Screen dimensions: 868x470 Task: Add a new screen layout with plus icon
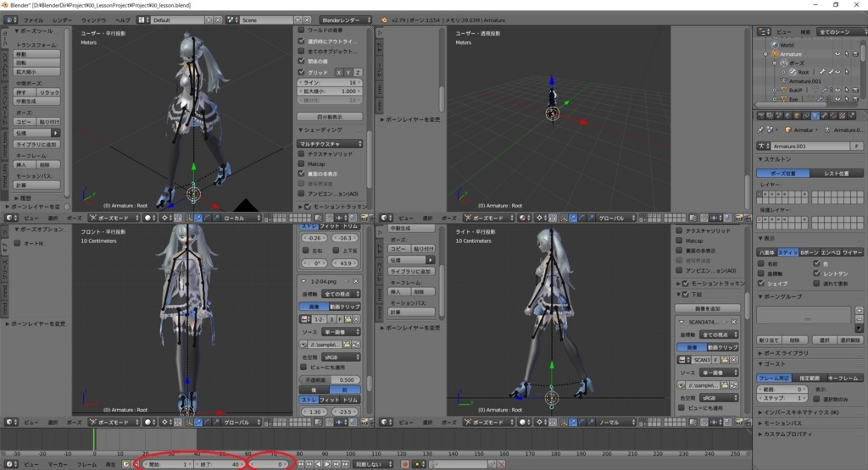209,19
